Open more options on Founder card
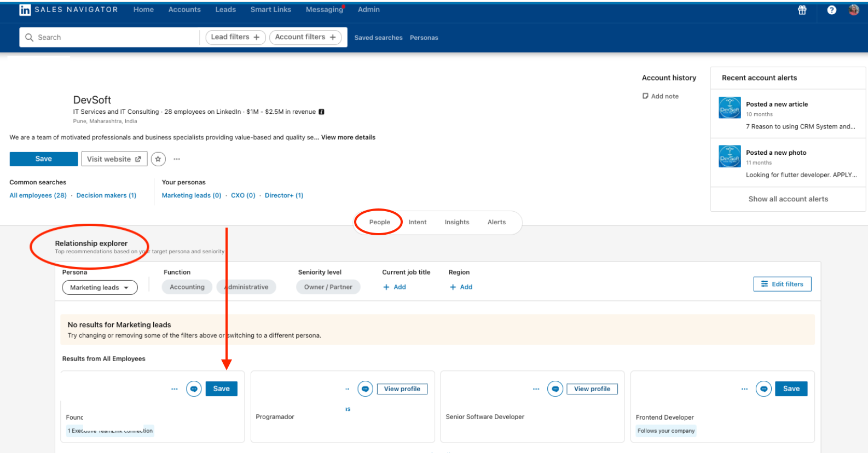 [x=175, y=389]
